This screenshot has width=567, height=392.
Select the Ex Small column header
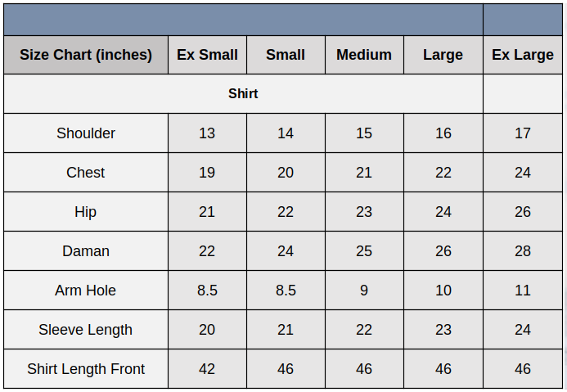tap(207, 55)
